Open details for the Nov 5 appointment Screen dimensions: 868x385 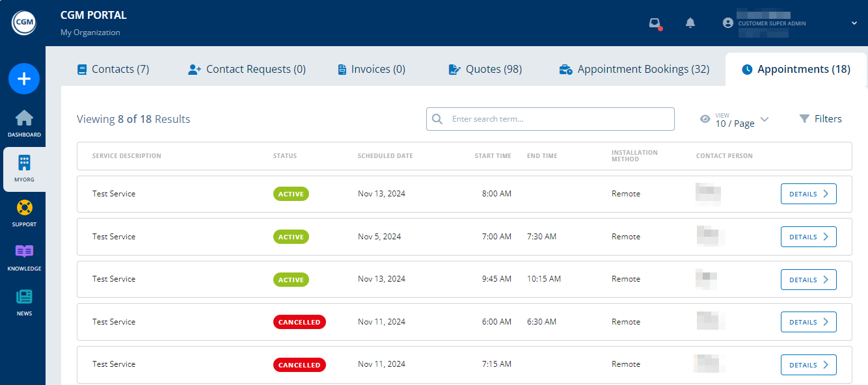[x=808, y=236]
